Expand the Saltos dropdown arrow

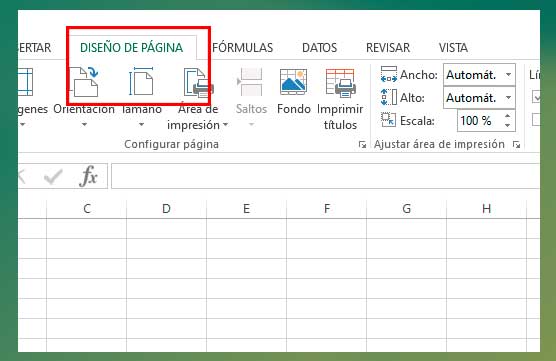pyautogui.click(x=251, y=124)
